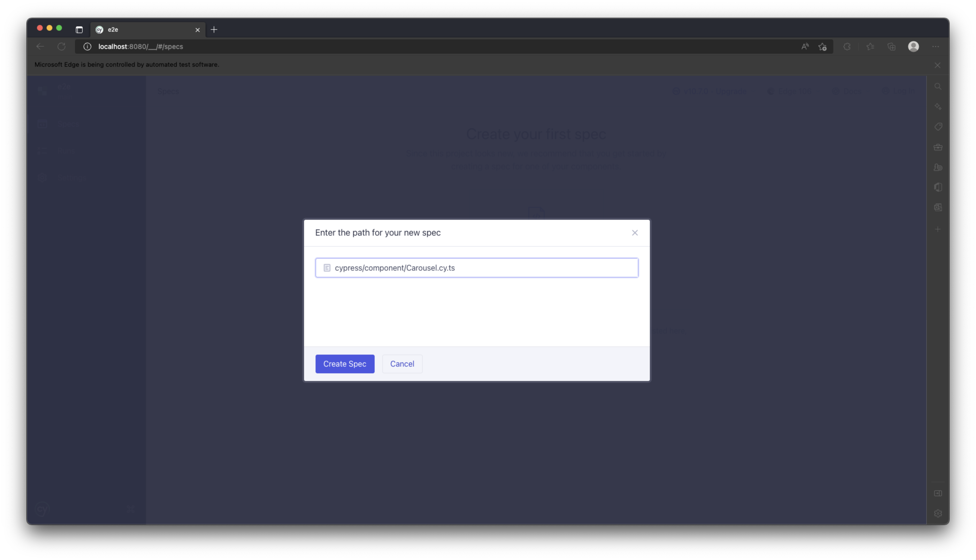
Task: Open the Discover sparkle icon in sidebar
Action: 938,107
